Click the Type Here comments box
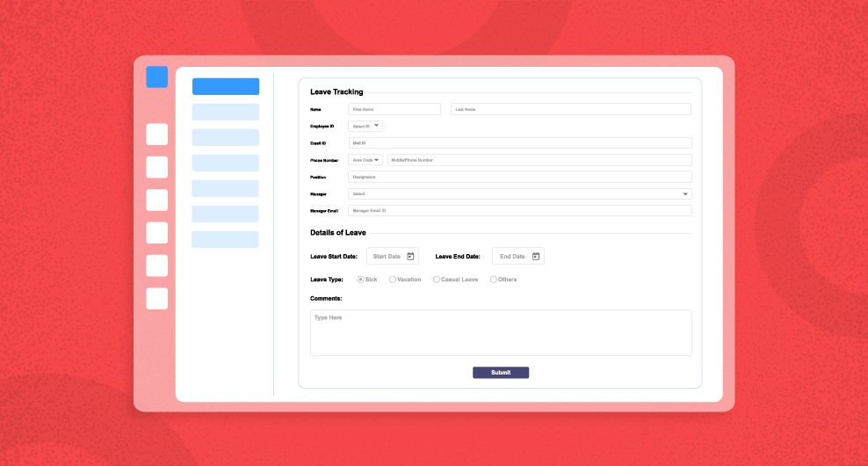 pos(501,332)
